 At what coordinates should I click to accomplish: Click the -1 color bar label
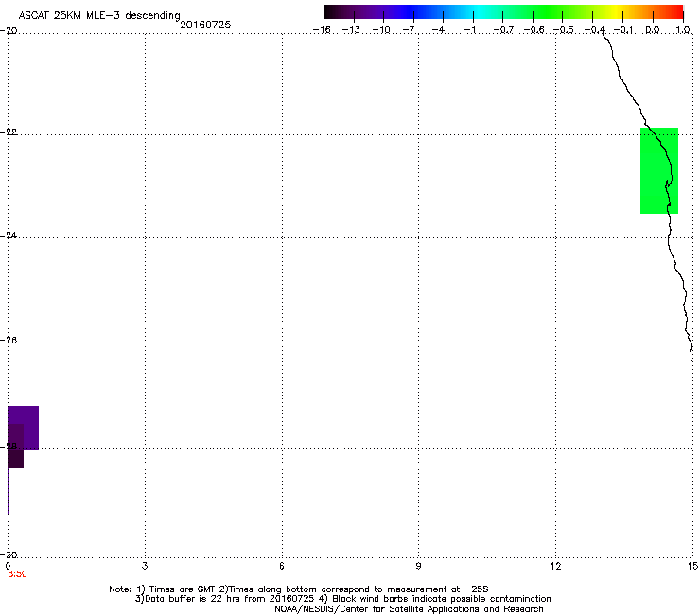(x=469, y=30)
